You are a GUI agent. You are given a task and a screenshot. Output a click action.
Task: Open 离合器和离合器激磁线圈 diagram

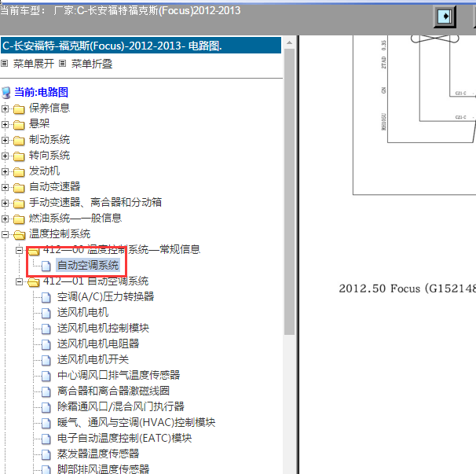click(x=113, y=391)
